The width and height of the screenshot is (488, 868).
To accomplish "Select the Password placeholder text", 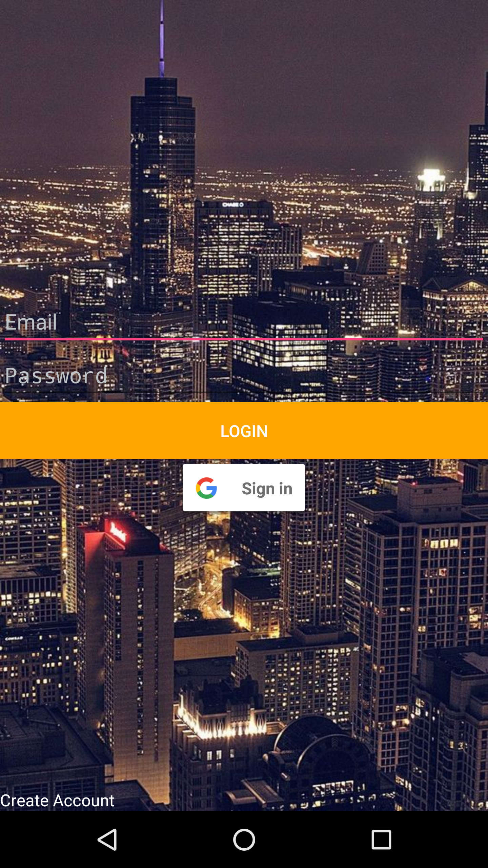I will coord(56,376).
